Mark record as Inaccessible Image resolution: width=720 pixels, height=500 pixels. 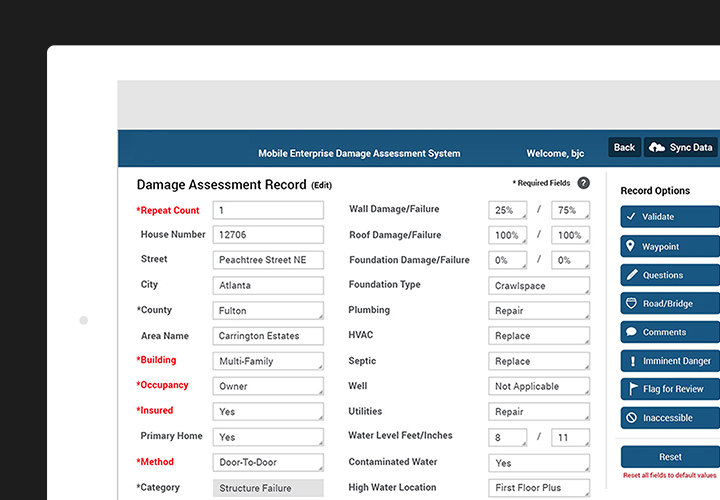[x=670, y=417]
